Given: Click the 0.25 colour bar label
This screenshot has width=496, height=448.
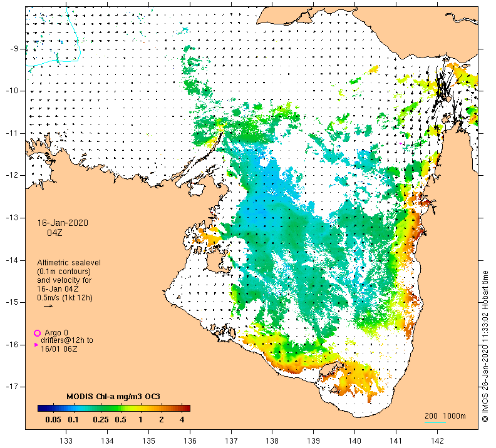Looking at the screenshot, I should coord(101,420).
